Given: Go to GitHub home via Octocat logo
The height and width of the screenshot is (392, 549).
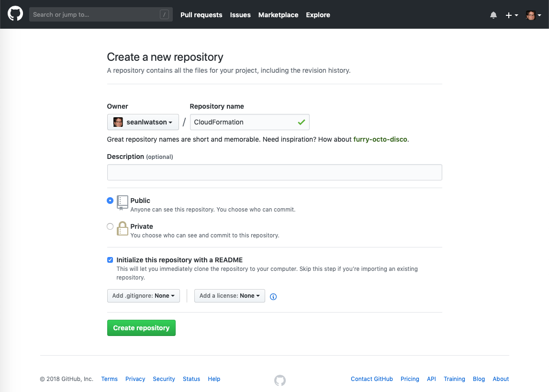Looking at the screenshot, I should click(x=15, y=14).
